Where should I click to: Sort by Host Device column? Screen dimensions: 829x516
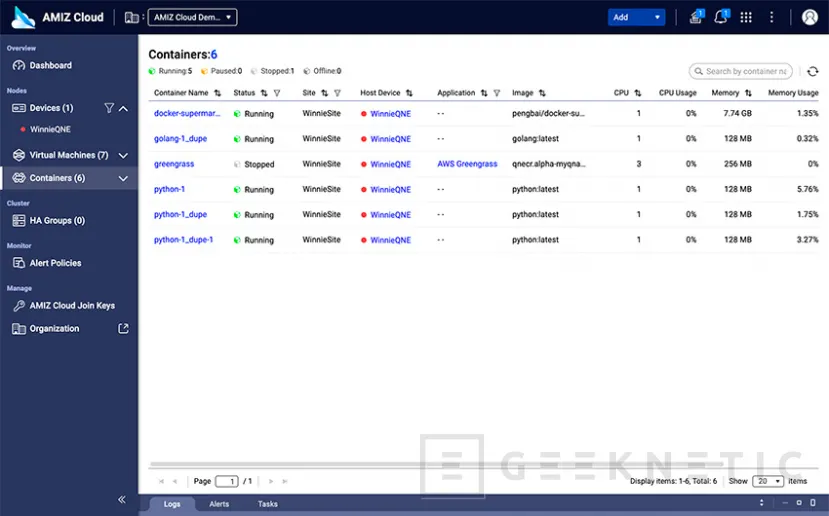pos(409,93)
